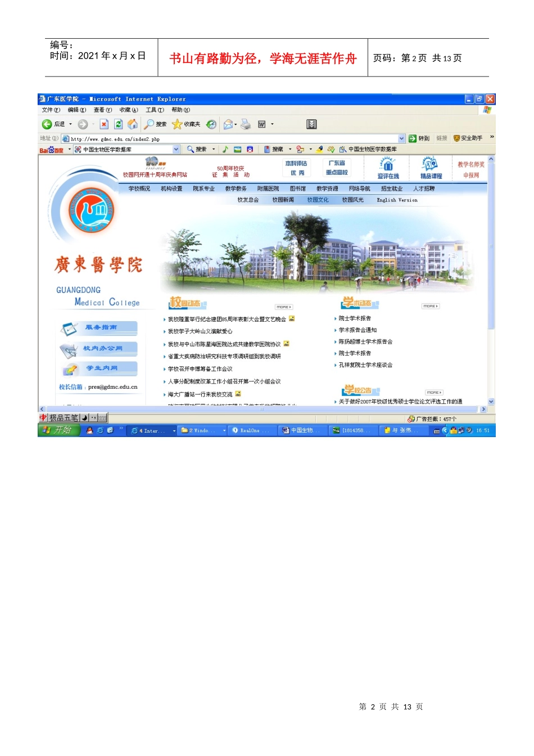Click the 服务指南 sidebar button

pos(100,328)
